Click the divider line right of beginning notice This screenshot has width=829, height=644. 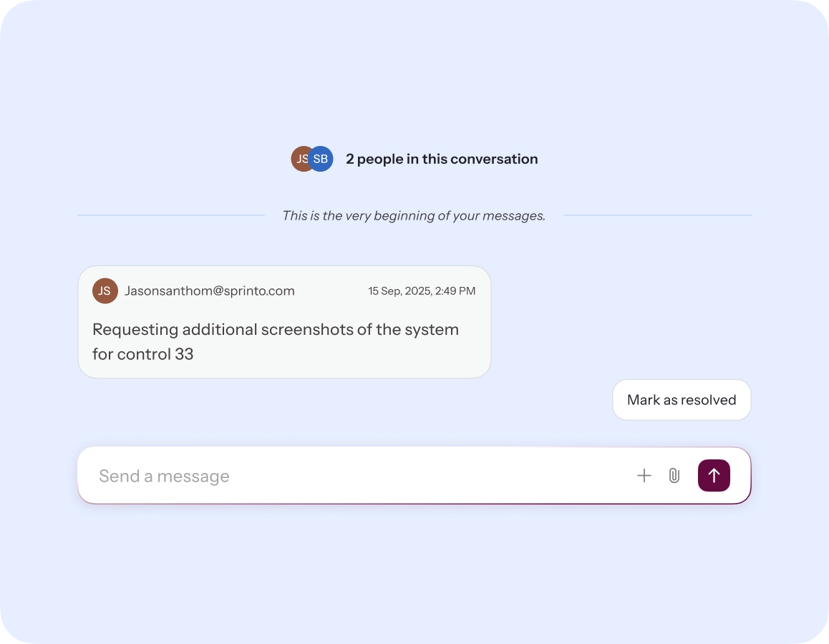657,215
